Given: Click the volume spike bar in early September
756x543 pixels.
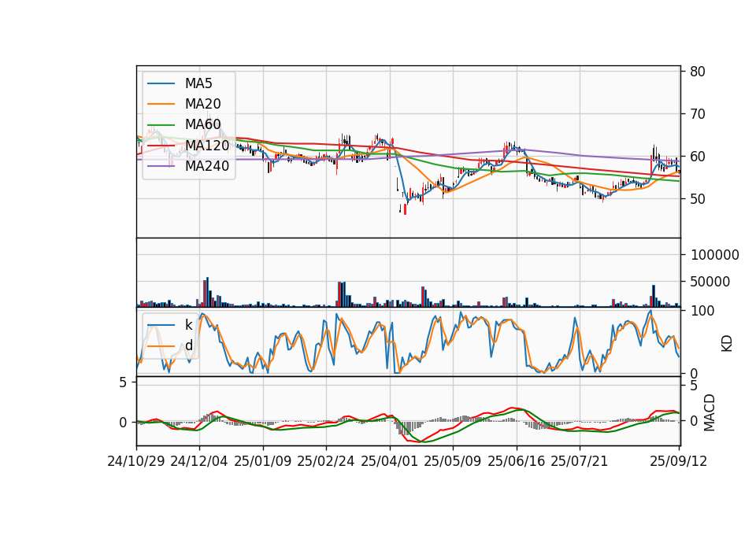Looking at the screenshot, I should tap(654, 296).
